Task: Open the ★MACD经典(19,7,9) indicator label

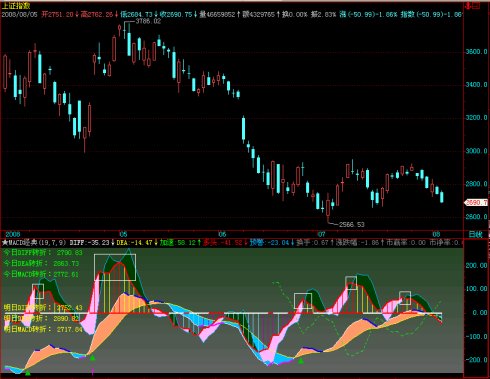Action: coord(34,242)
